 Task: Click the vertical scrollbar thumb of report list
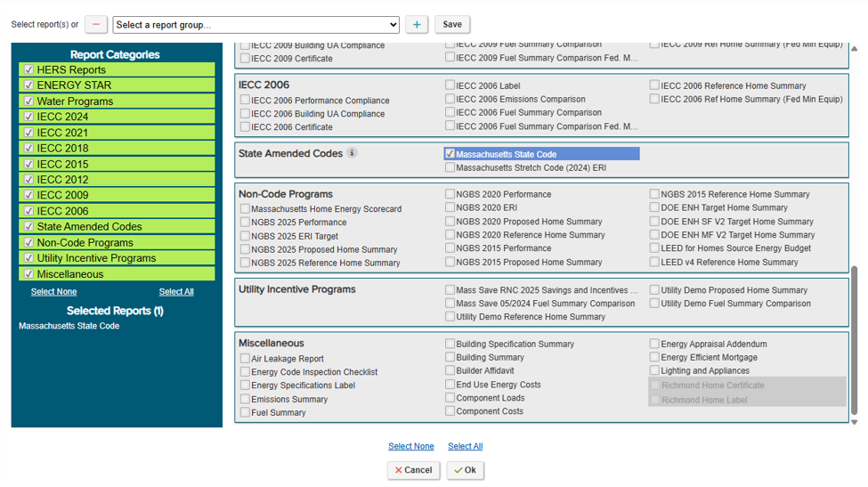tap(854, 340)
